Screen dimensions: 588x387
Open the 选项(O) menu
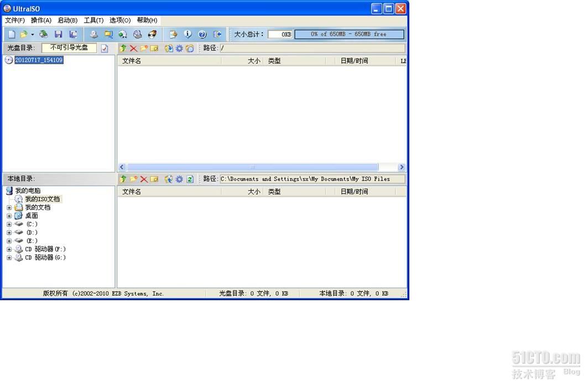click(120, 20)
